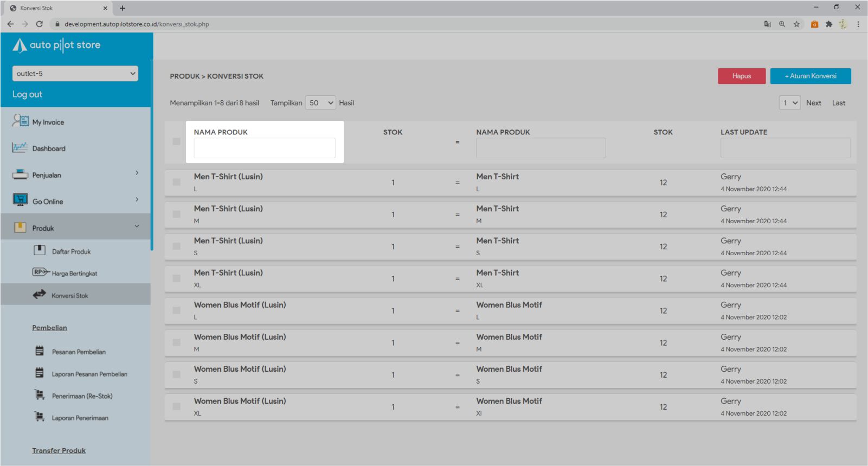
Task: Check the Men T-Shirt (Lusin) L row checkbox
Action: [x=176, y=182]
